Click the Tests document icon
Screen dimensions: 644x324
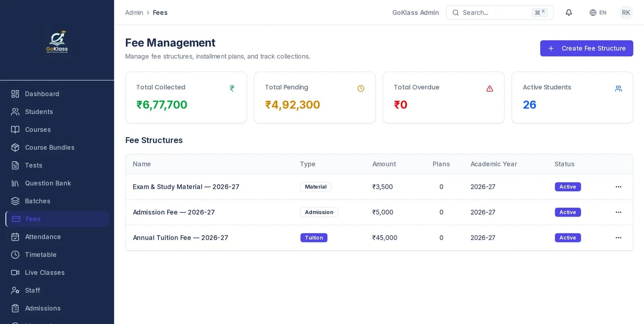pyautogui.click(x=15, y=165)
